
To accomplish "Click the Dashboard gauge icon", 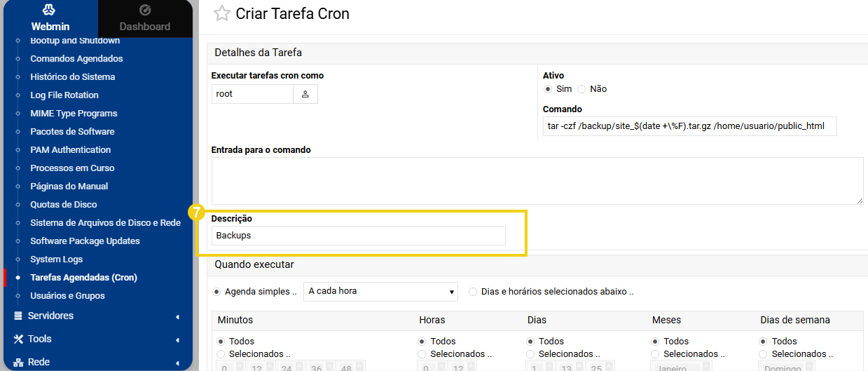I will [x=145, y=10].
